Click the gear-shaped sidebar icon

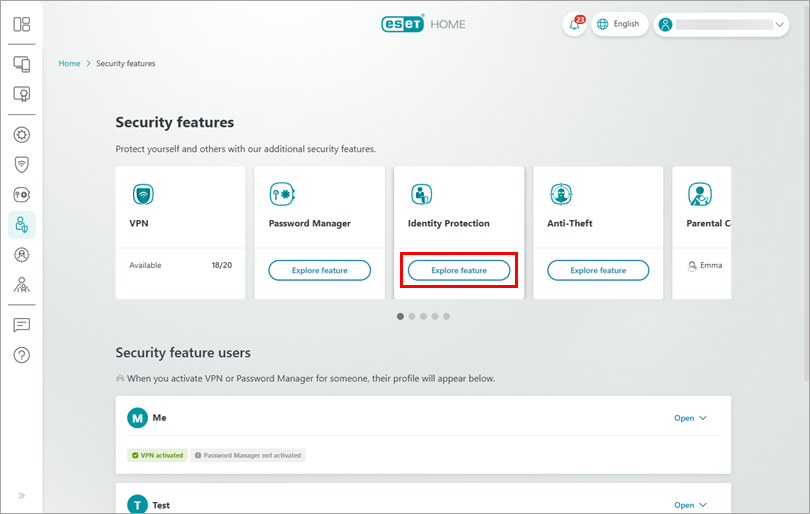(22, 135)
